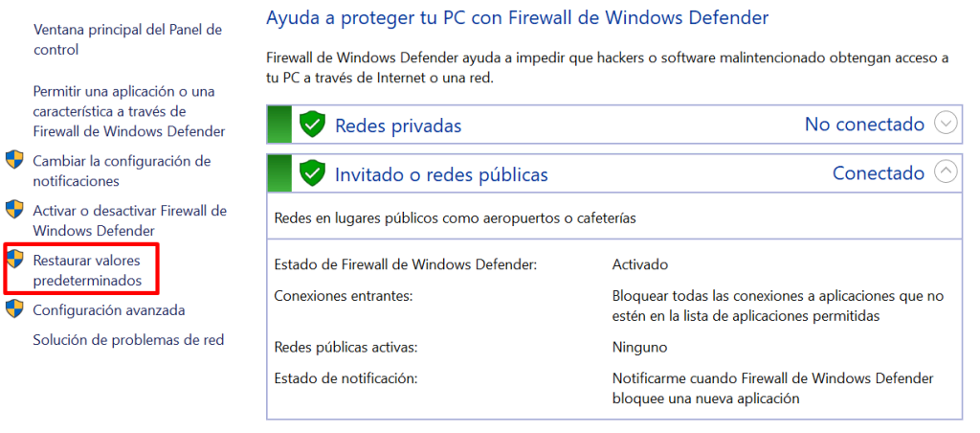Click the Invitado o redes públicas title

pos(440,174)
